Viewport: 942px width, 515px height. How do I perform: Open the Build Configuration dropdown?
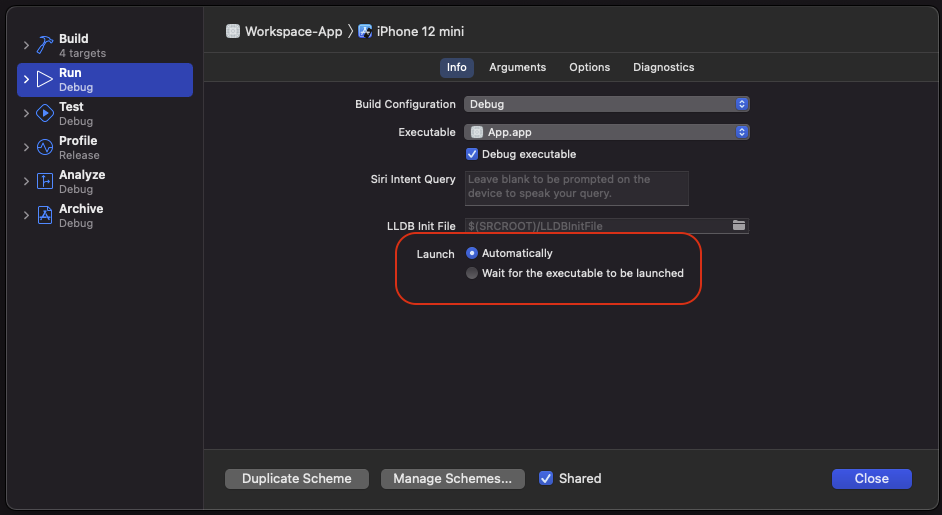point(607,104)
